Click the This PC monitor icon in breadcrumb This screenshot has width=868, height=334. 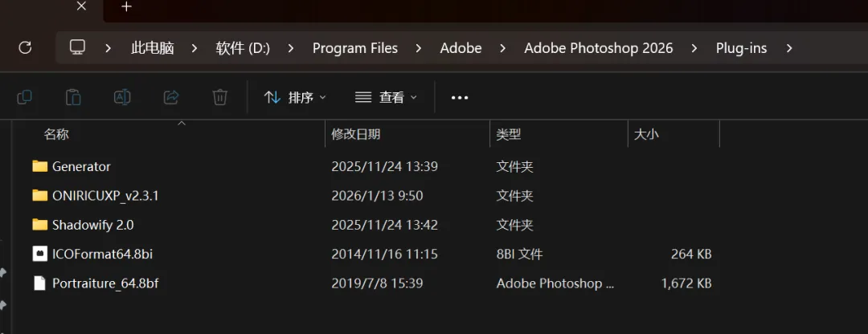click(77, 47)
